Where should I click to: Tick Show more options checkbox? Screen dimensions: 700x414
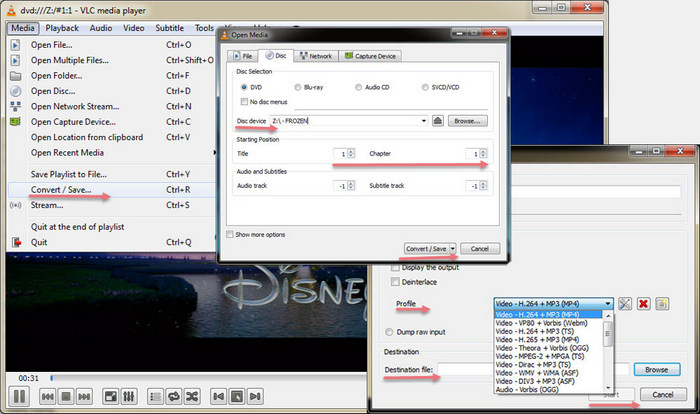(x=230, y=234)
